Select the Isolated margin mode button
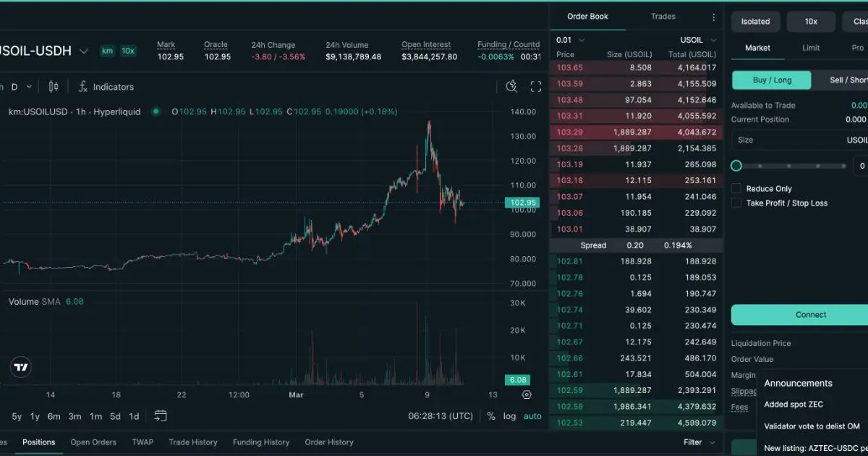868x456 pixels. pos(755,22)
